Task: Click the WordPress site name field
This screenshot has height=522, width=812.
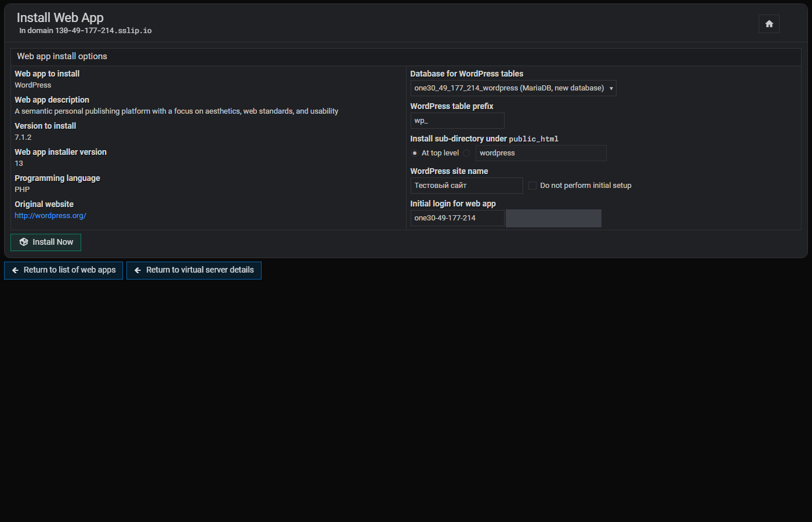Action: pos(467,186)
